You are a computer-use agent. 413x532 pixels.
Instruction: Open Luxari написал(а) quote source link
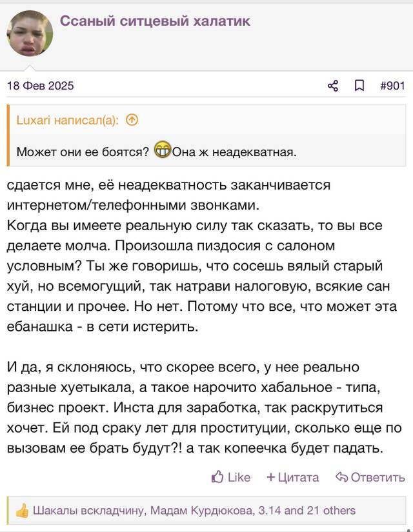[x=68, y=120]
